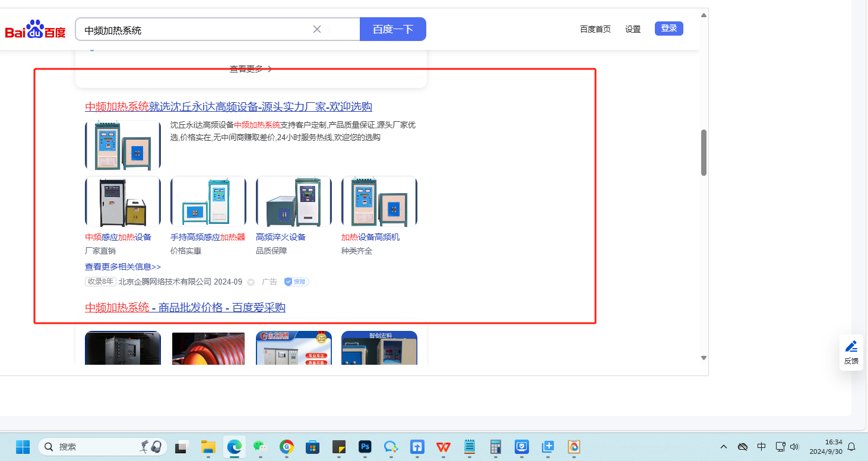868x461 pixels.
Task: Open the 手持高频感应加热器 product link
Action: pyautogui.click(x=208, y=237)
